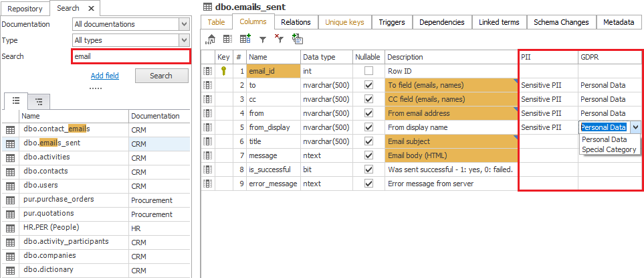Expand the Type dropdown showing All types
The height and width of the screenshot is (278, 644).
184,40
